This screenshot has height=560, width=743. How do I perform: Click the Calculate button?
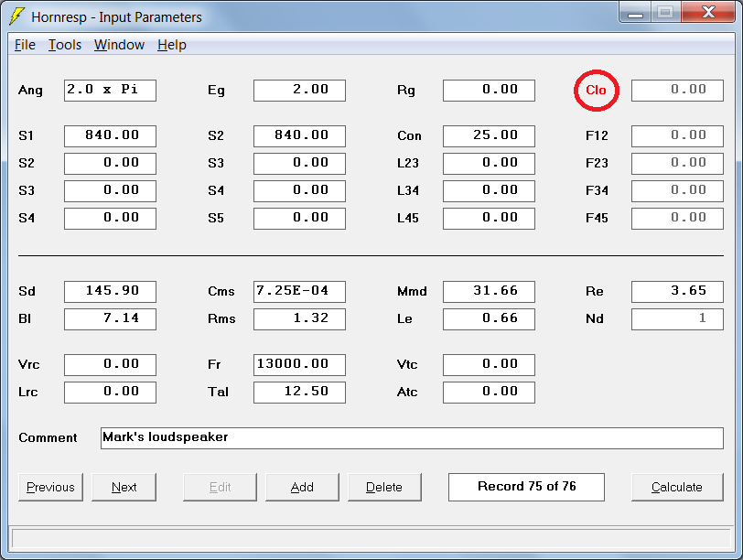coord(677,487)
